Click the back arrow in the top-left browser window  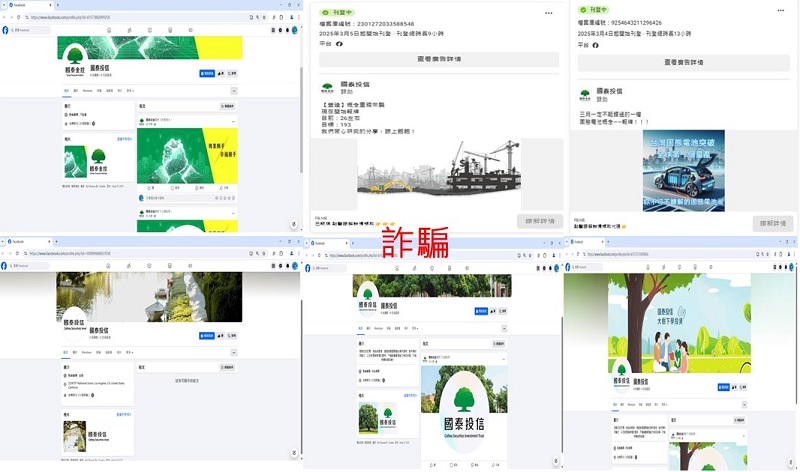4,17
